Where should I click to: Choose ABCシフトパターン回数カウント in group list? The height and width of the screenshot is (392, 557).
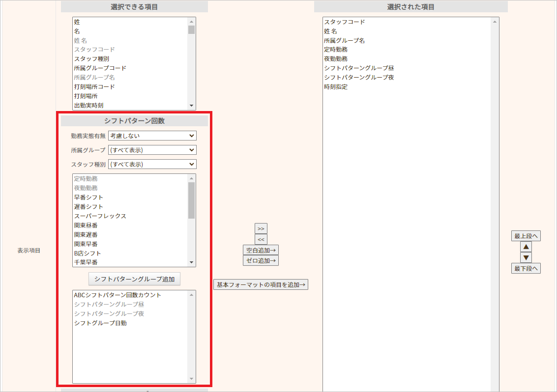coord(117,295)
